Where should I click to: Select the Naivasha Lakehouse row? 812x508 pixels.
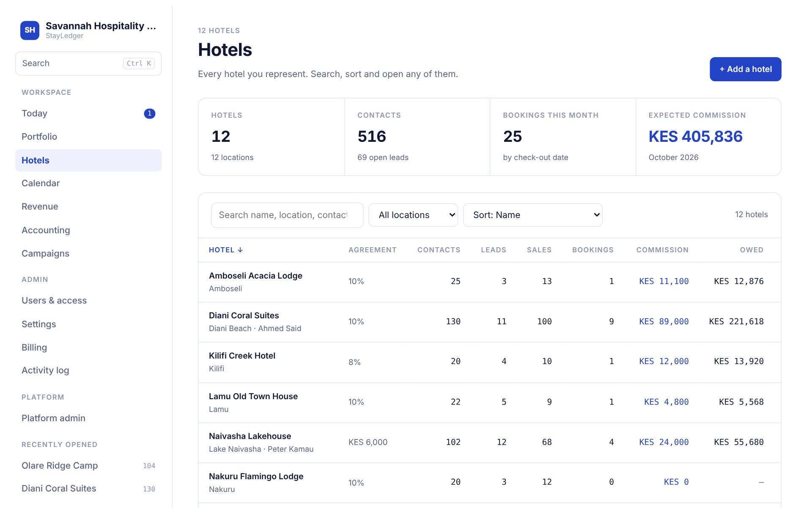489,443
